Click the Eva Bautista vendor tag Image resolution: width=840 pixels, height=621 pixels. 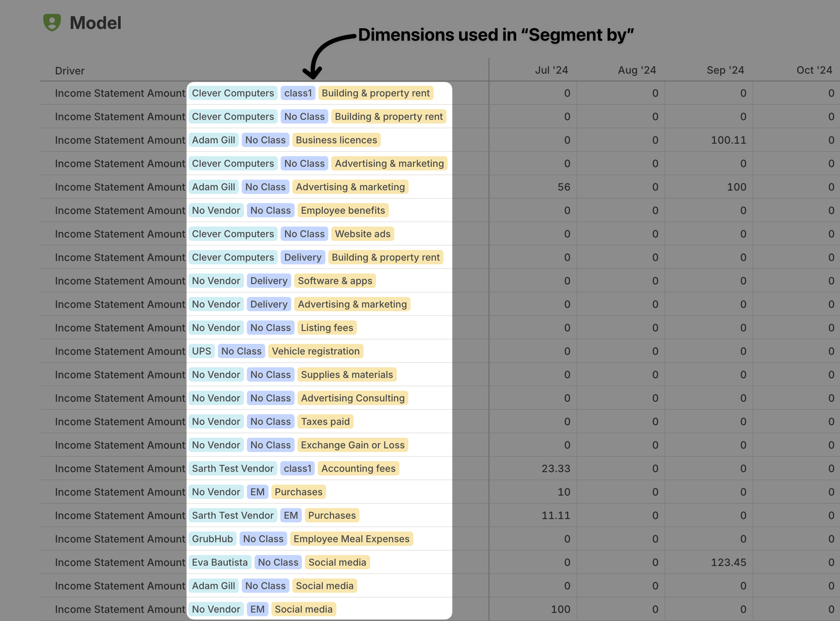pyautogui.click(x=220, y=562)
